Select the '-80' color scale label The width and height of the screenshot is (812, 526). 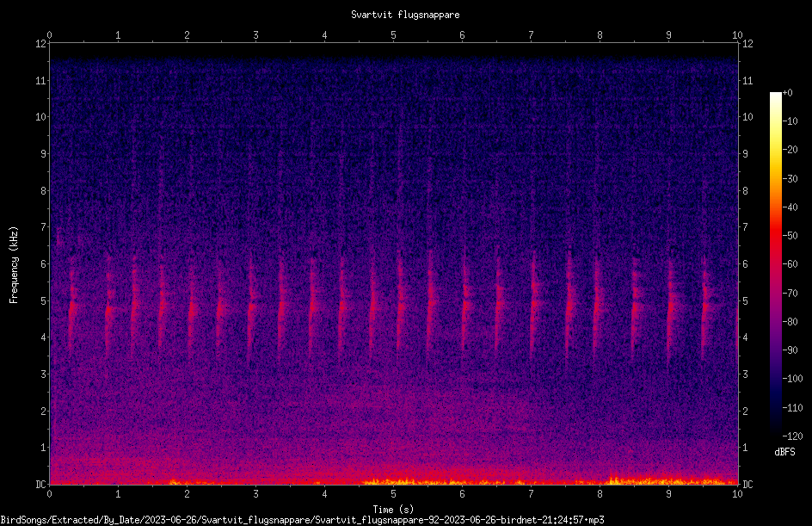tap(790, 322)
